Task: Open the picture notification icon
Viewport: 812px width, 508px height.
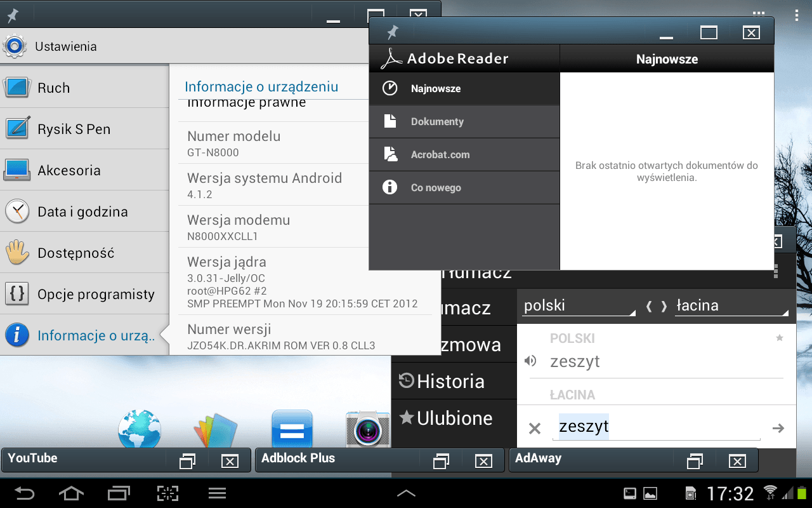Action: tap(650, 493)
